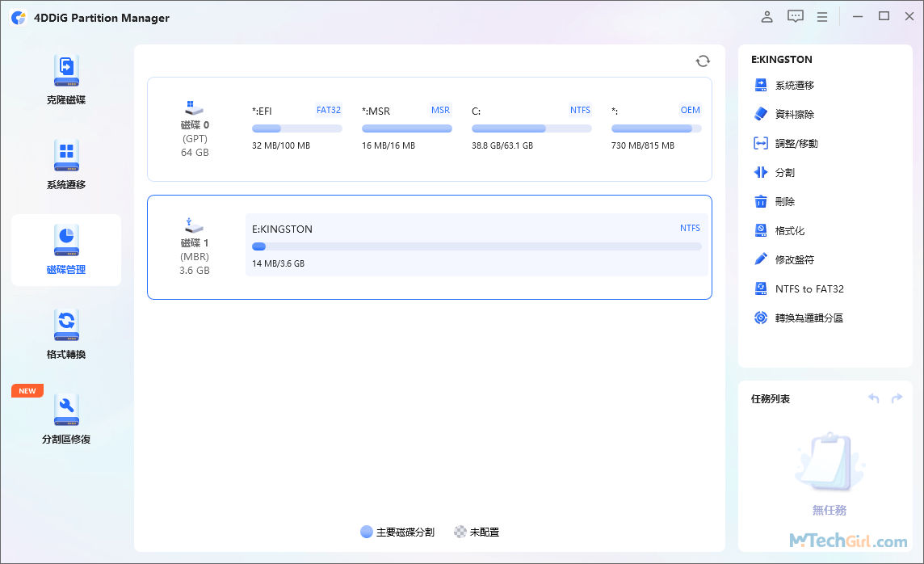Screen dimensions: 924x564
Task: Click 轉換為邏輯分區 for the KINGSTON drive
Action: 807,318
